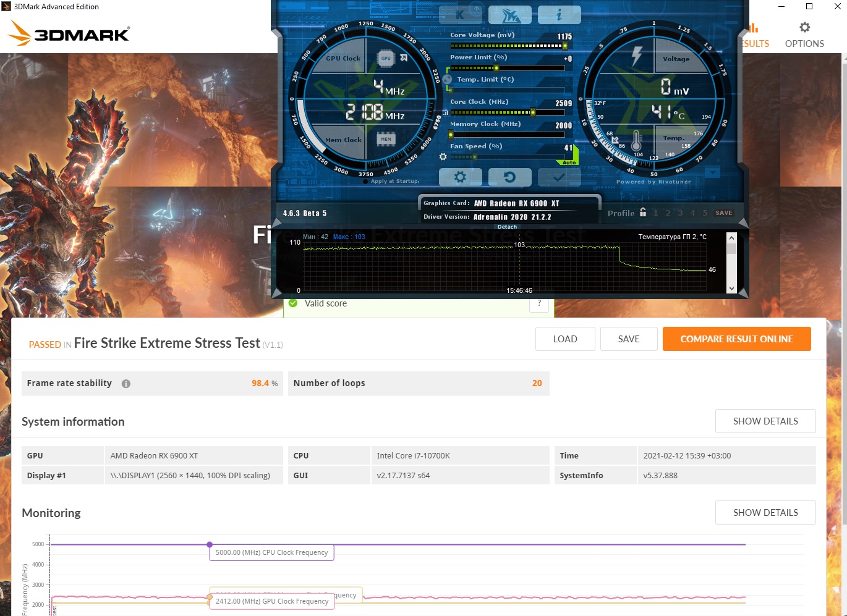Expand skin dropdown arrow under temperature gauge
Screen dimensions: 847x616
[713, 172]
